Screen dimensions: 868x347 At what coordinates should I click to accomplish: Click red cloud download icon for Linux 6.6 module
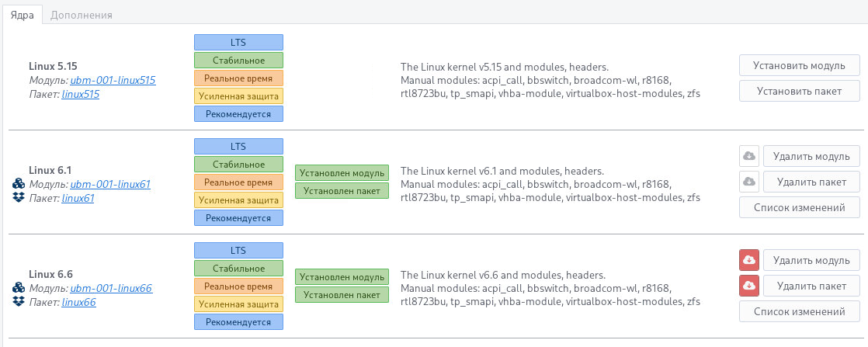click(x=749, y=260)
